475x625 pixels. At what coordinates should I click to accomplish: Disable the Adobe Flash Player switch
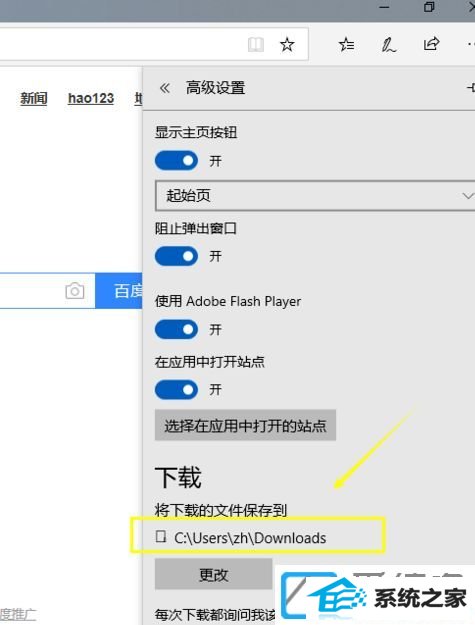click(176, 329)
